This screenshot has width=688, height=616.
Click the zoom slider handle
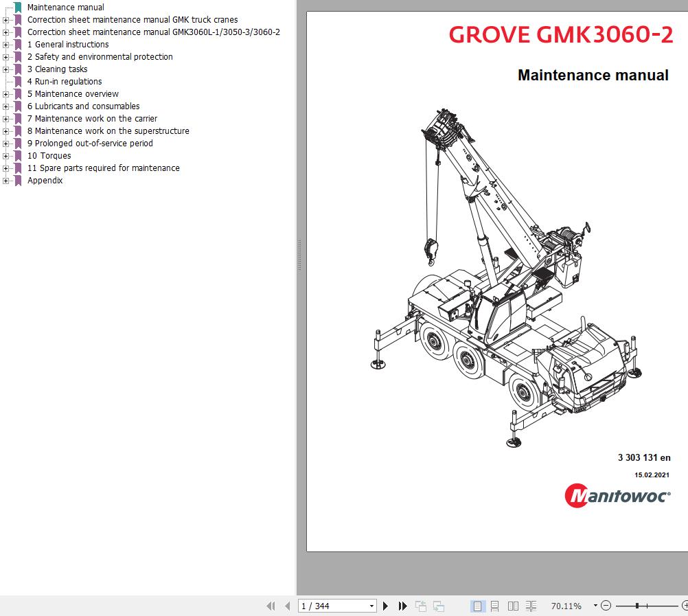pos(637,606)
